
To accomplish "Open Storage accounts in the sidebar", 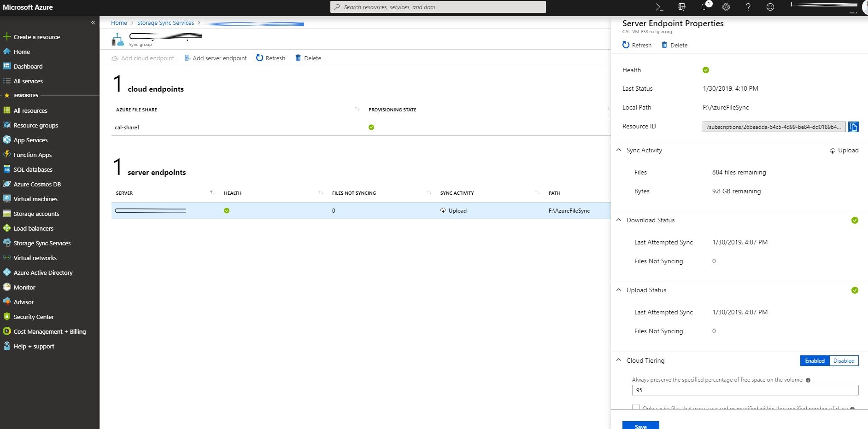I will pyautogui.click(x=36, y=214).
